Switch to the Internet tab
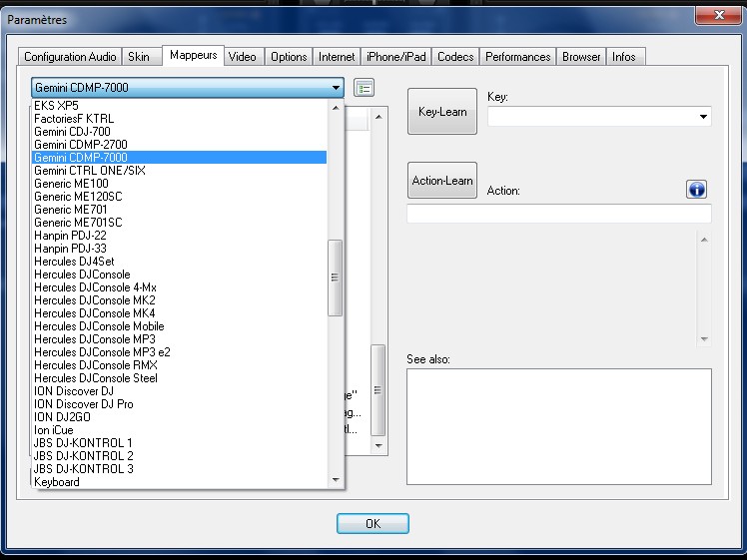The image size is (747, 560). tap(337, 57)
